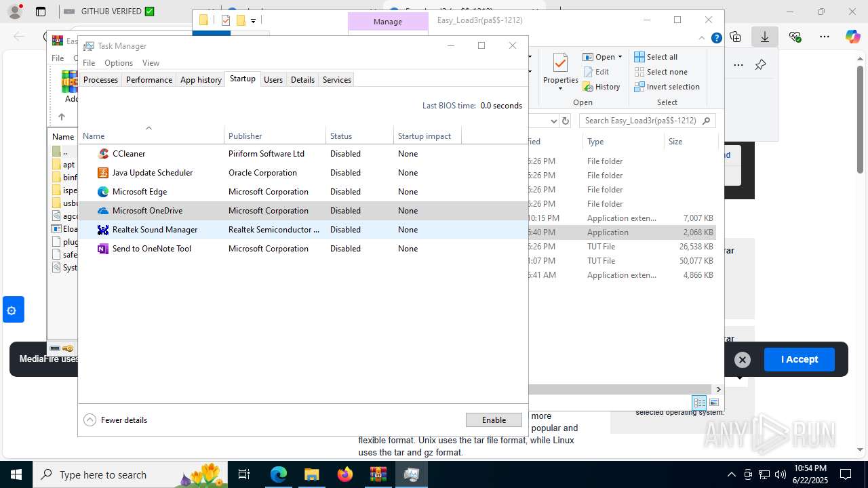Open the Users tab
Image resolution: width=868 pixels, height=488 pixels.
click(x=273, y=80)
